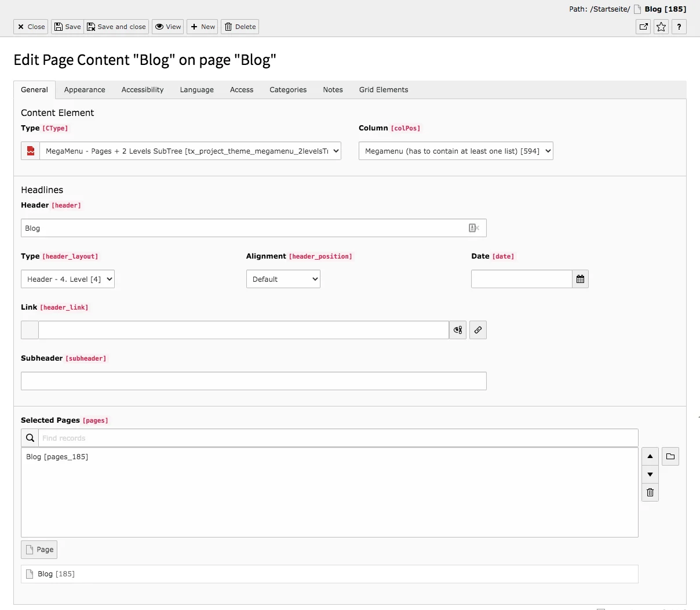Click inside the Subheader input field
This screenshot has width=700, height=610.
(254, 381)
